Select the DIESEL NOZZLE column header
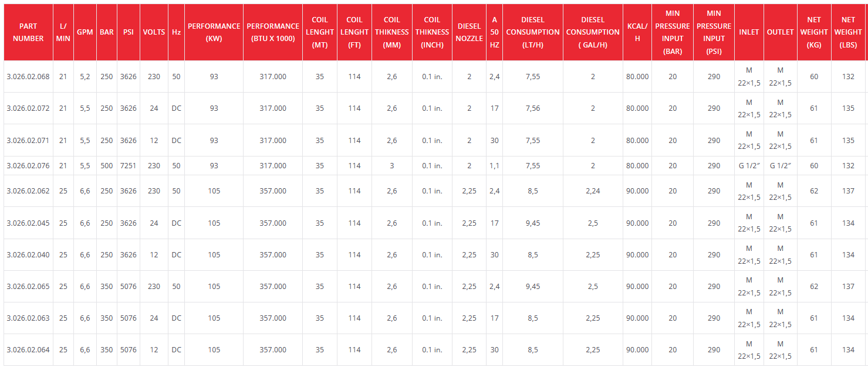868x374 pixels. pyautogui.click(x=469, y=32)
